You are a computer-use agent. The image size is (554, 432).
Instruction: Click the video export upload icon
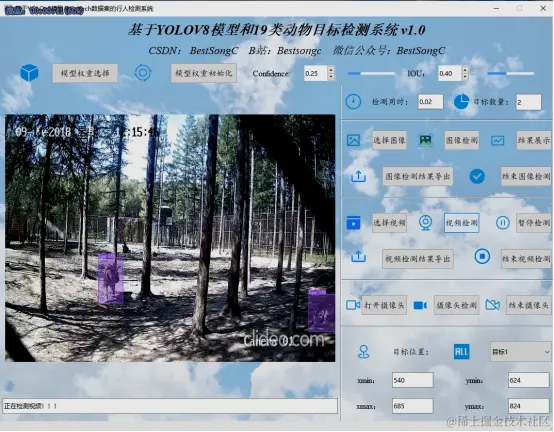(x=358, y=256)
